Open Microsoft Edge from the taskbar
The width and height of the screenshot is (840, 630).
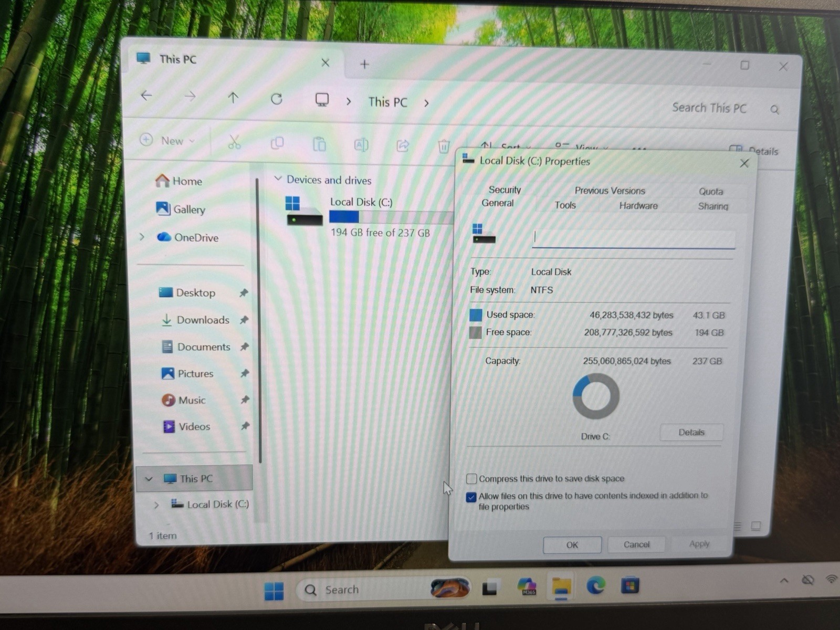tap(595, 585)
